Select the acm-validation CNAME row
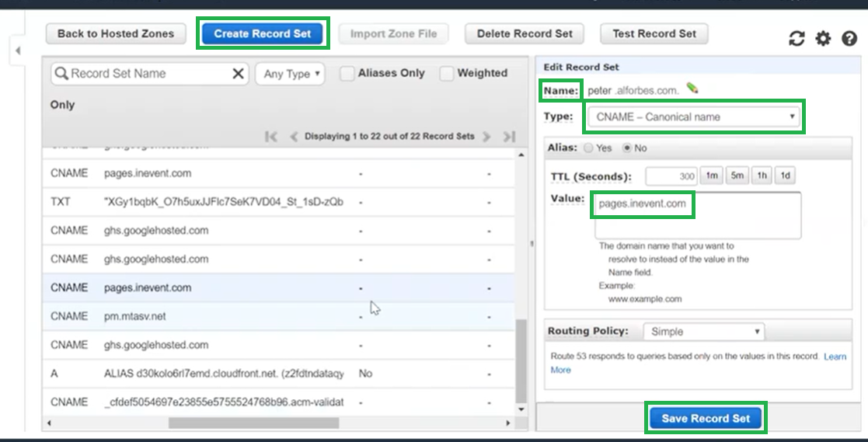 click(278, 402)
